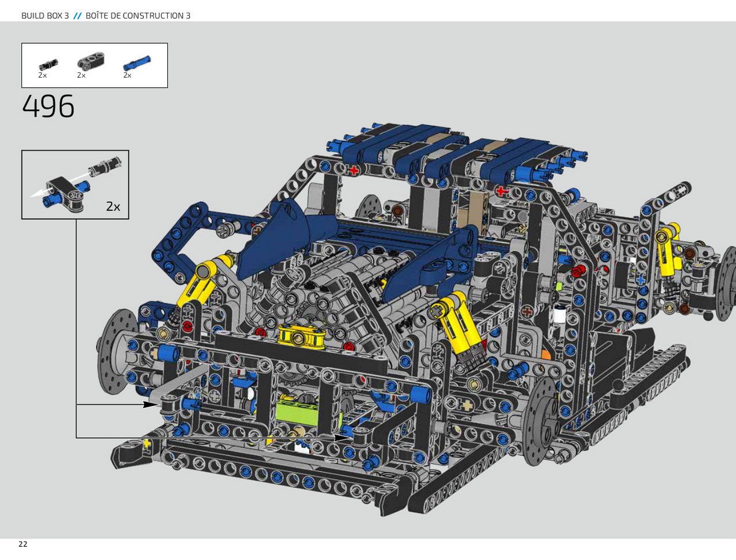This screenshot has height=560, width=736.
Task: Click the yellow beam at engine center
Action: click(x=302, y=336)
